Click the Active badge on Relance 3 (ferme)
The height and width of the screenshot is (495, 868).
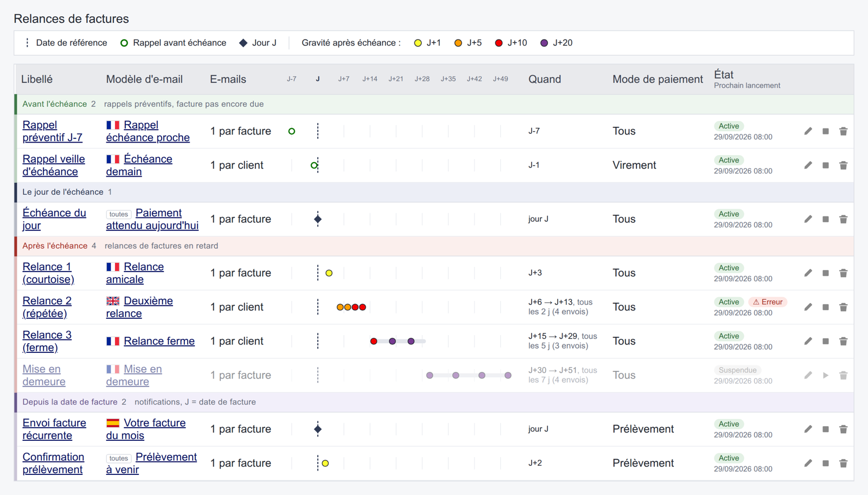point(729,336)
